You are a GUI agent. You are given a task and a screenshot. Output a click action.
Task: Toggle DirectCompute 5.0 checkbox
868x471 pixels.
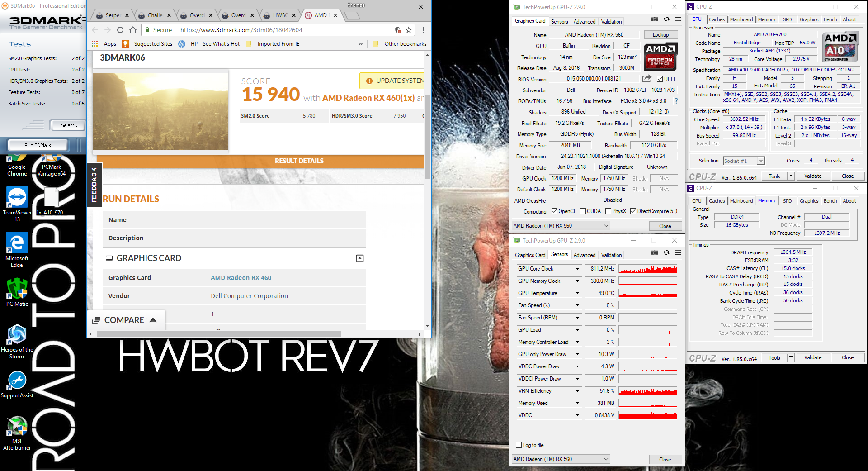(x=633, y=211)
